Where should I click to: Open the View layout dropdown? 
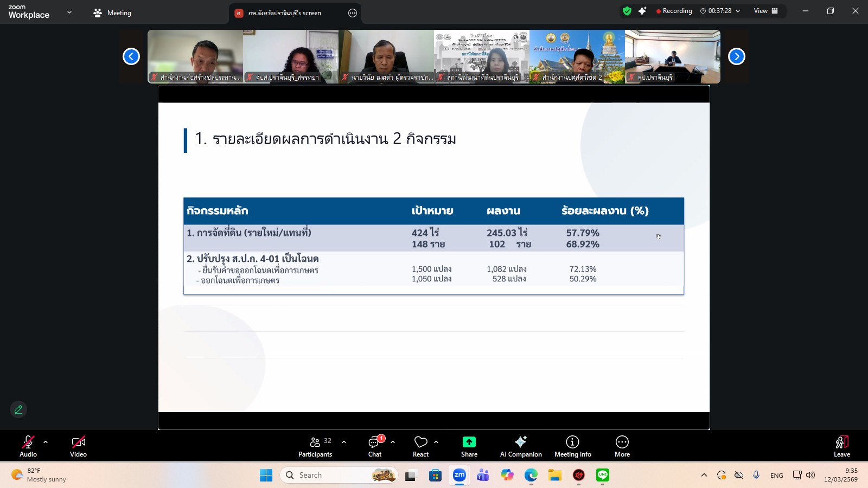click(765, 11)
